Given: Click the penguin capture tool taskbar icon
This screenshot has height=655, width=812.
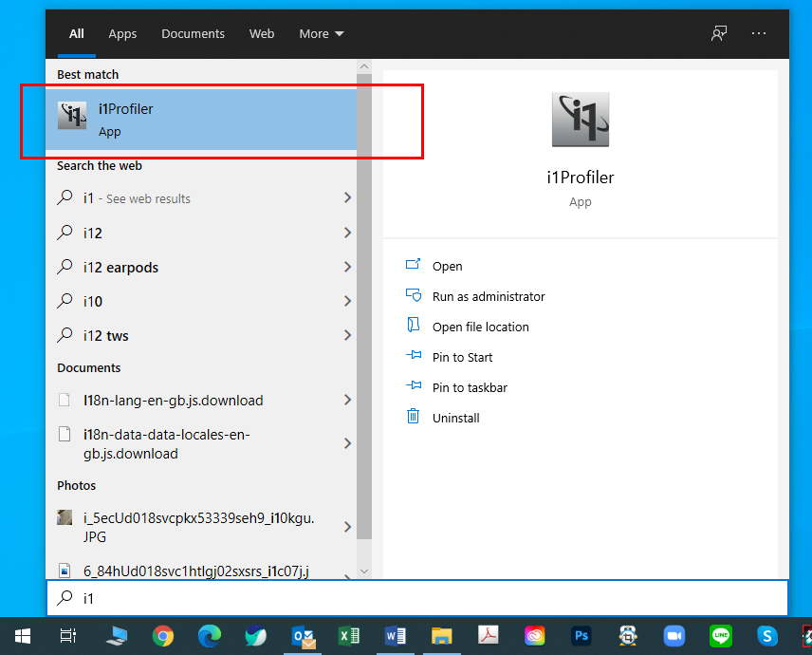Looking at the screenshot, I should (628, 636).
